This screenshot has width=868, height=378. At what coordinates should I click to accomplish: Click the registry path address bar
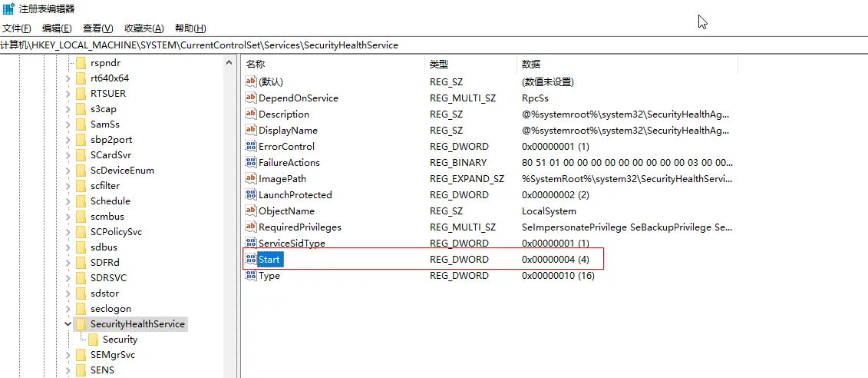coord(307,45)
